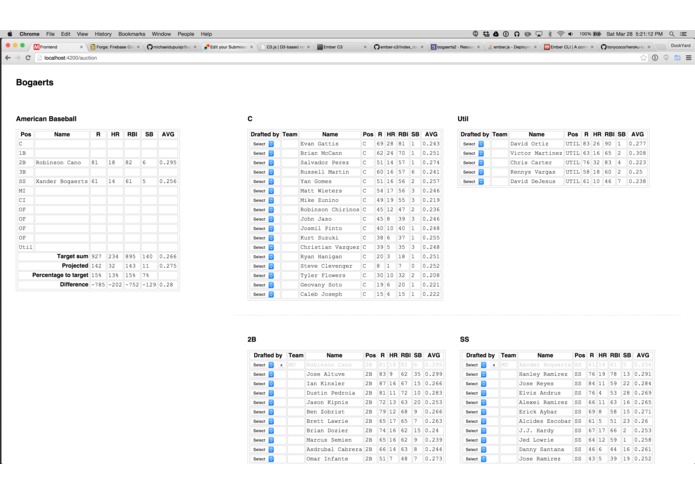Open Select dropdown for Matt Wieters
695x494 pixels.
263,191
